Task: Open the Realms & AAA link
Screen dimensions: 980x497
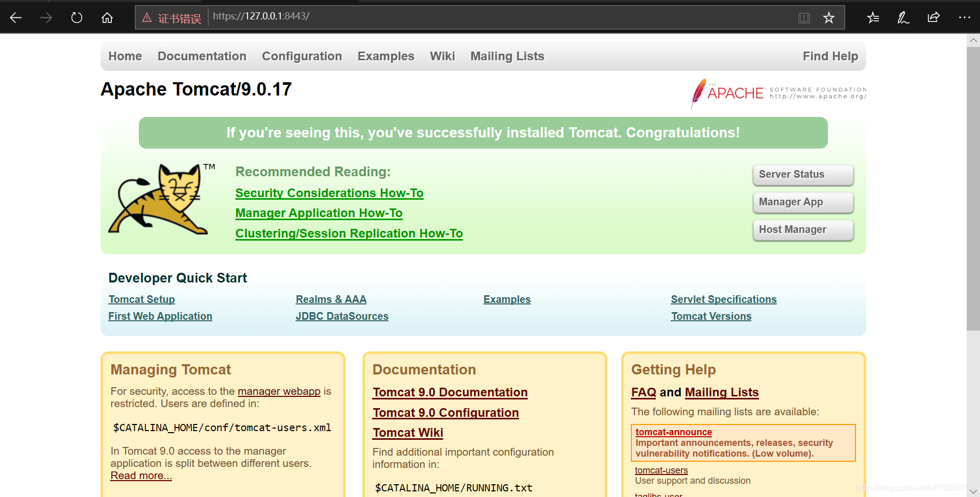Action: pos(331,299)
